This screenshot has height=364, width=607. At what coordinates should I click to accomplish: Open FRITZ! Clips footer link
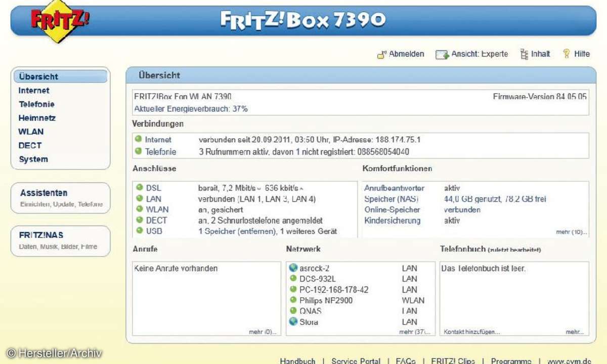(453, 360)
